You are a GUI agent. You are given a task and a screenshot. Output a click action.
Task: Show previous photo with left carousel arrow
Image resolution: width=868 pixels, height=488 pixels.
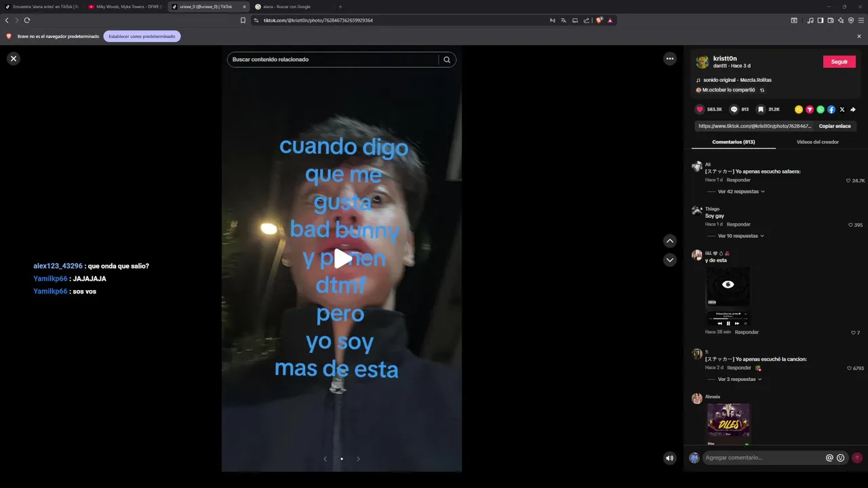(x=325, y=459)
